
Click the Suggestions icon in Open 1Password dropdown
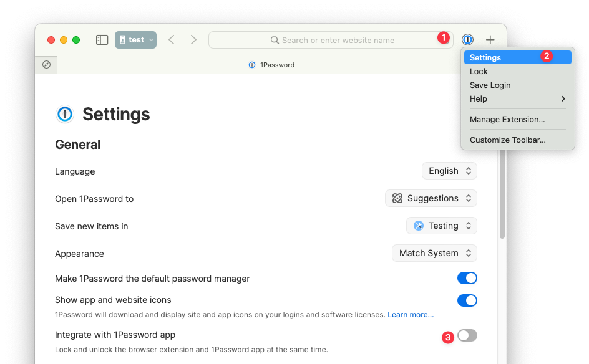coord(397,198)
